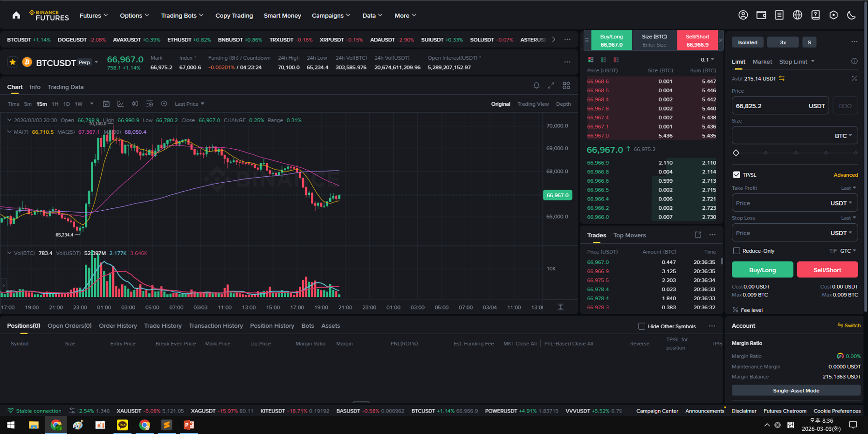Open the orders document icon in header

779,15
